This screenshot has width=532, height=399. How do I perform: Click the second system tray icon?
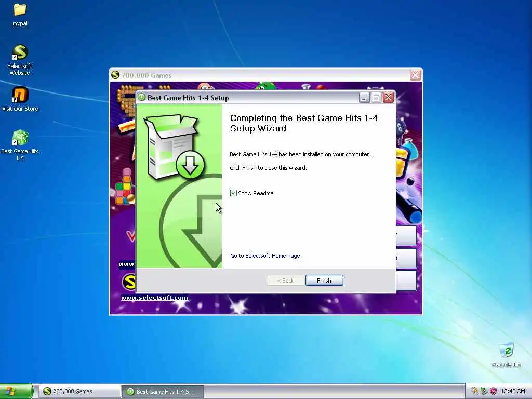pos(484,391)
